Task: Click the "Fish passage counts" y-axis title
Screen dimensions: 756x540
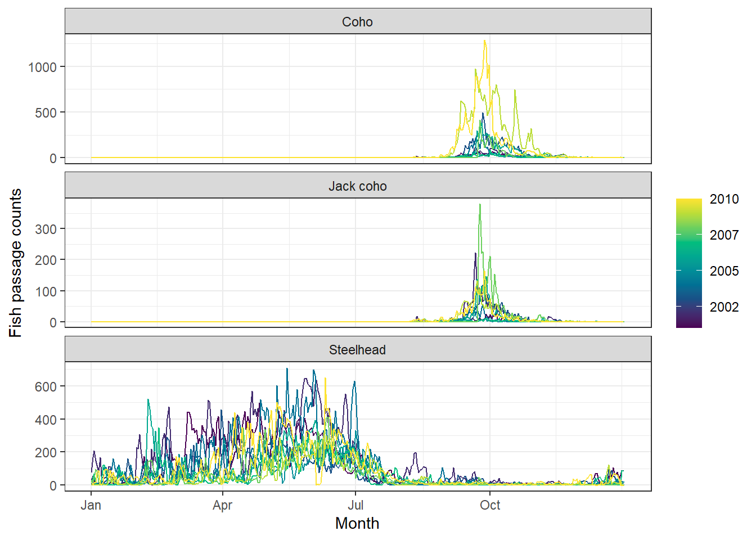Action: 16,263
